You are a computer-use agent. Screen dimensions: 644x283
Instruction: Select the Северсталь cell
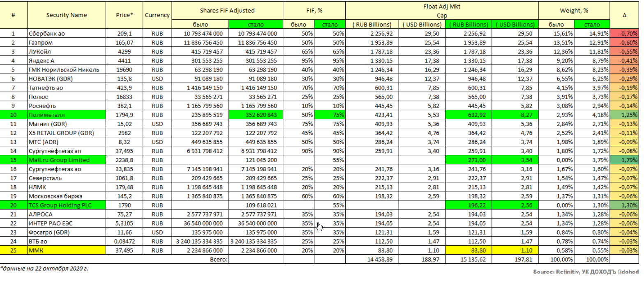tap(66, 178)
